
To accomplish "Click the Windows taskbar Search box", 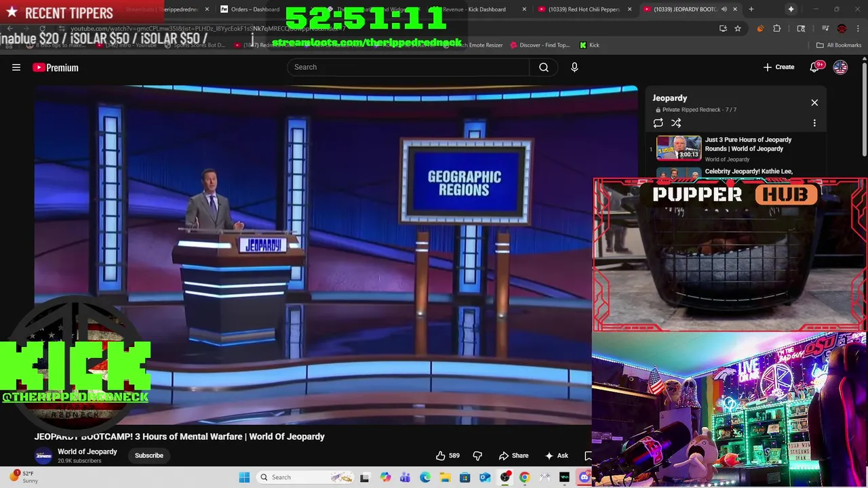I will (304, 477).
